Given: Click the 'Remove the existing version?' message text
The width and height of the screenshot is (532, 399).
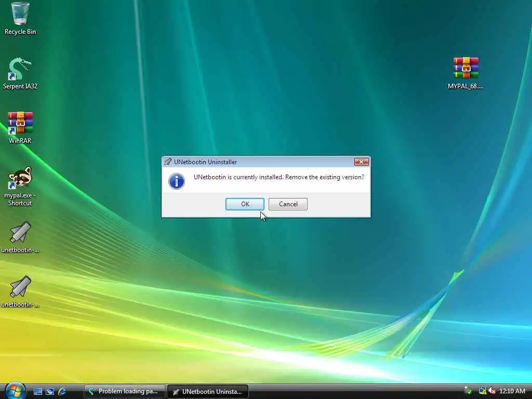Looking at the screenshot, I should coord(324,177).
